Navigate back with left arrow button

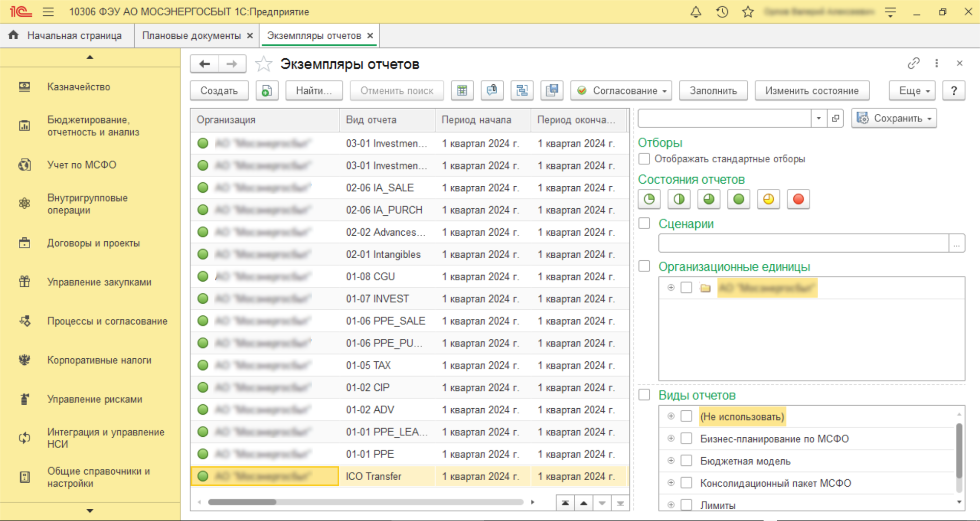(x=205, y=64)
